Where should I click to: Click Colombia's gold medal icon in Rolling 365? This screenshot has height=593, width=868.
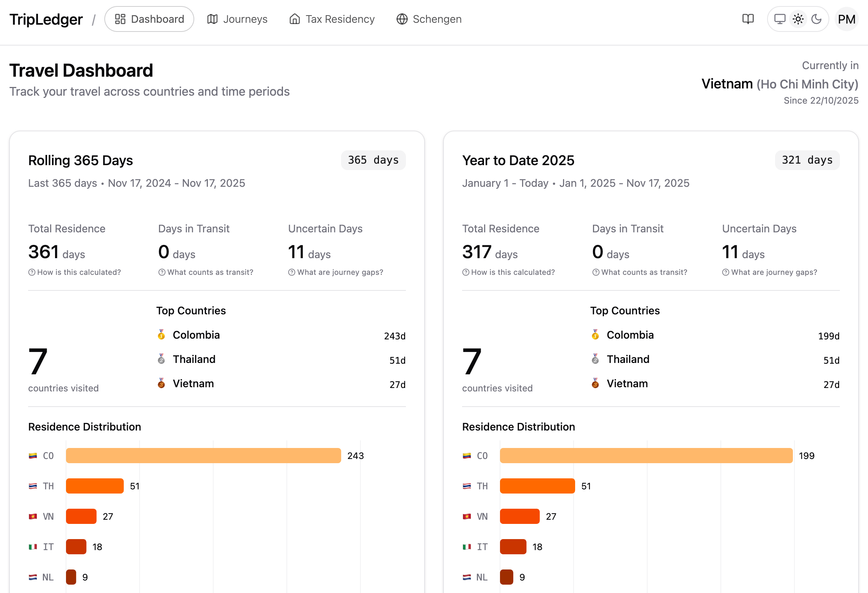tap(162, 336)
